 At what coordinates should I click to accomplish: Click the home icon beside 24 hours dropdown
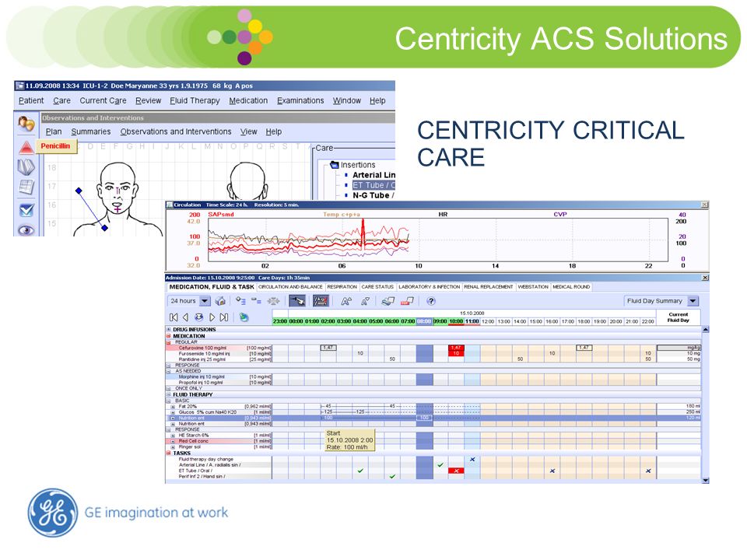[x=220, y=301]
